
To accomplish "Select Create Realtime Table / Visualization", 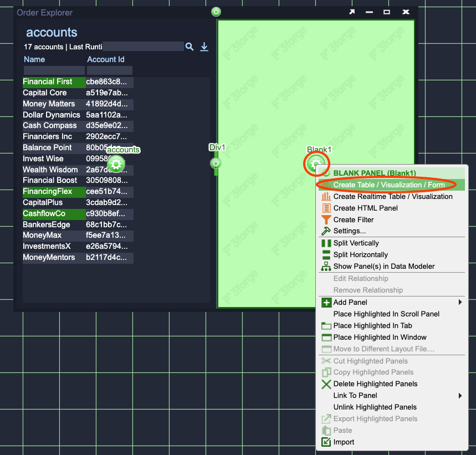I will click(392, 196).
